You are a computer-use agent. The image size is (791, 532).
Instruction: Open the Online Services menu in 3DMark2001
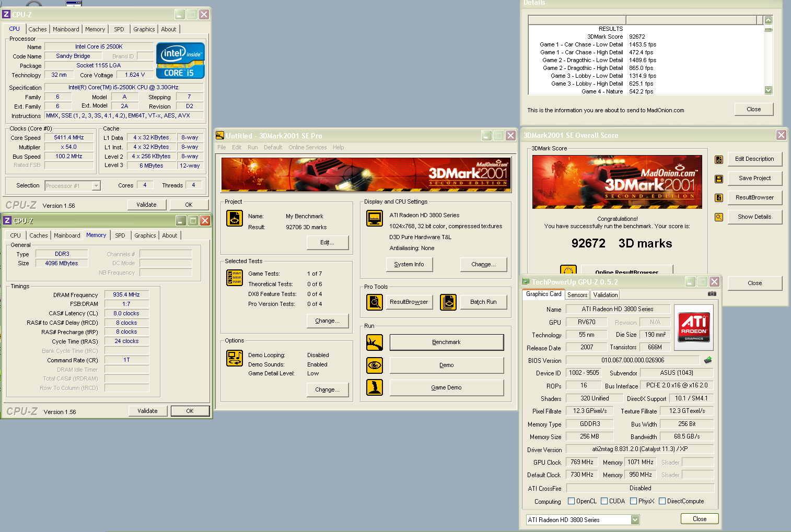pos(307,147)
